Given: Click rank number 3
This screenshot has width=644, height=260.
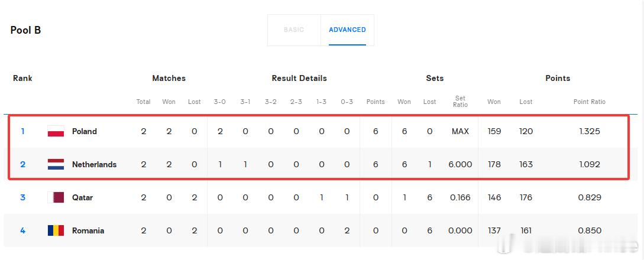Looking at the screenshot, I should pyautogui.click(x=23, y=198).
